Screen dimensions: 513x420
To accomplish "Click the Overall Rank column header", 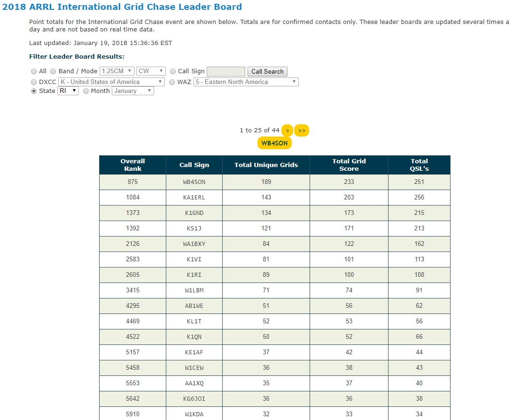I will (132, 165).
